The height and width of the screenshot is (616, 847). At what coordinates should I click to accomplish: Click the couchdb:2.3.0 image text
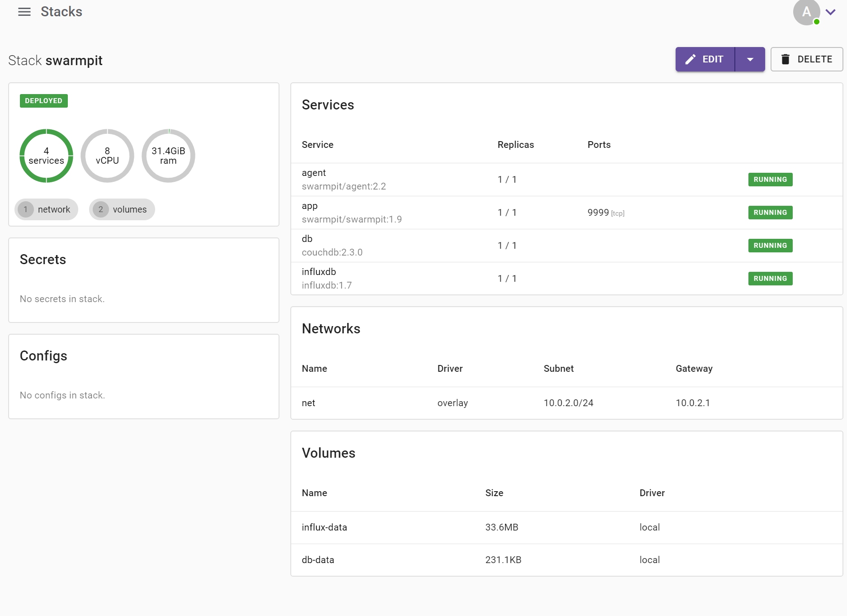[332, 252]
